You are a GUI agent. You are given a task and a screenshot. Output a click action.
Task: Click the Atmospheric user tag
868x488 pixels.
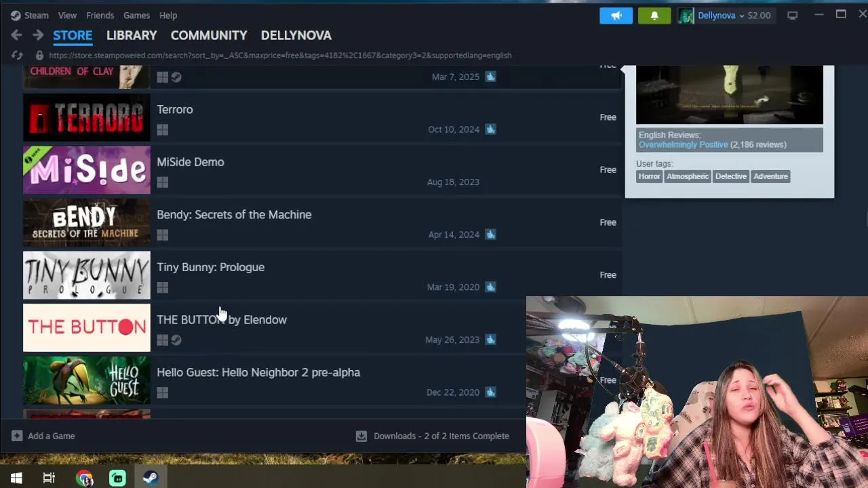688,176
